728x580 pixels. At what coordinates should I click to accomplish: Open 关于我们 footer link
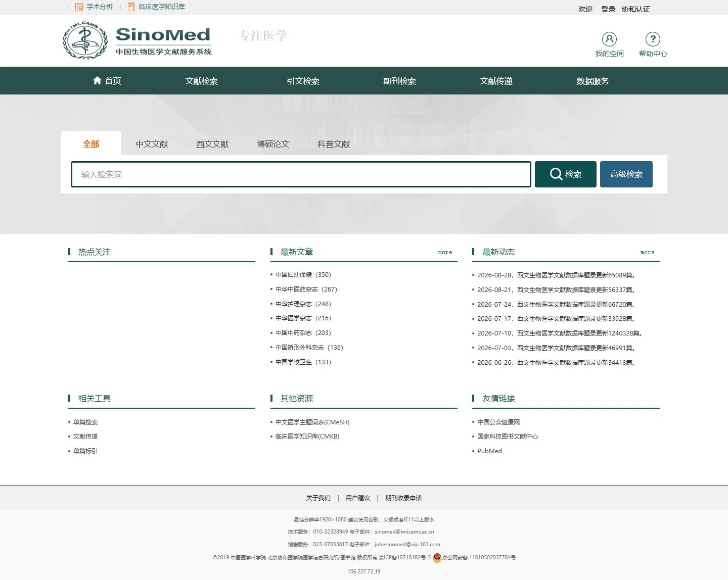(x=318, y=498)
